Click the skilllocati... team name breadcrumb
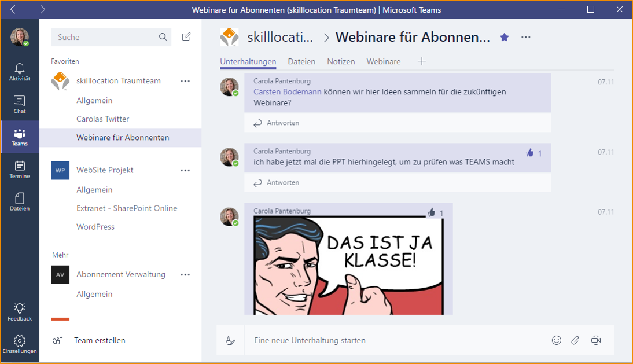This screenshot has width=633, height=364. coord(280,37)
